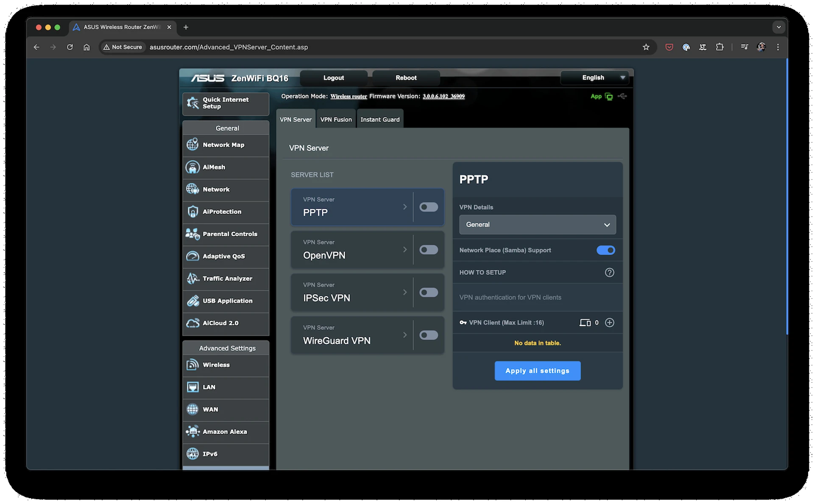Screen dimensions: 814x504
Task: Switch to the Instant Guard tab
Action: [x=380, y=119]
